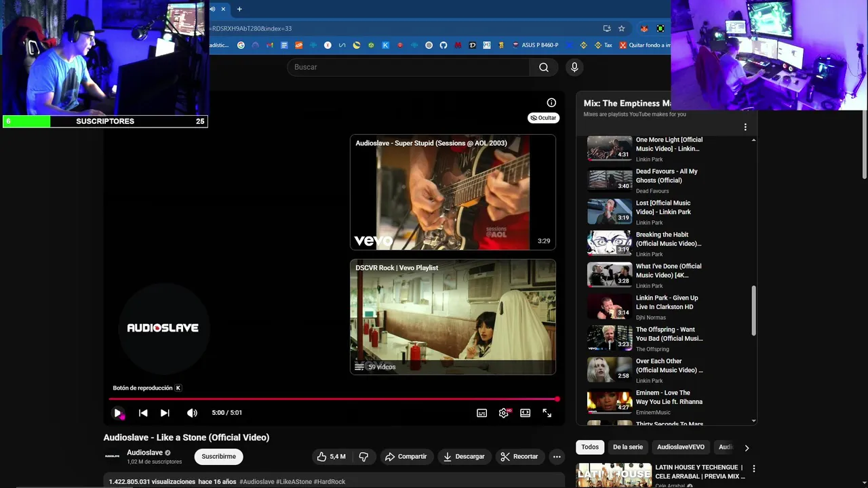The image size is (868, 488).
Task: Open the Audioslave Super Stupid suggested video
Action: pyautogui.click(x=453, y=192)
